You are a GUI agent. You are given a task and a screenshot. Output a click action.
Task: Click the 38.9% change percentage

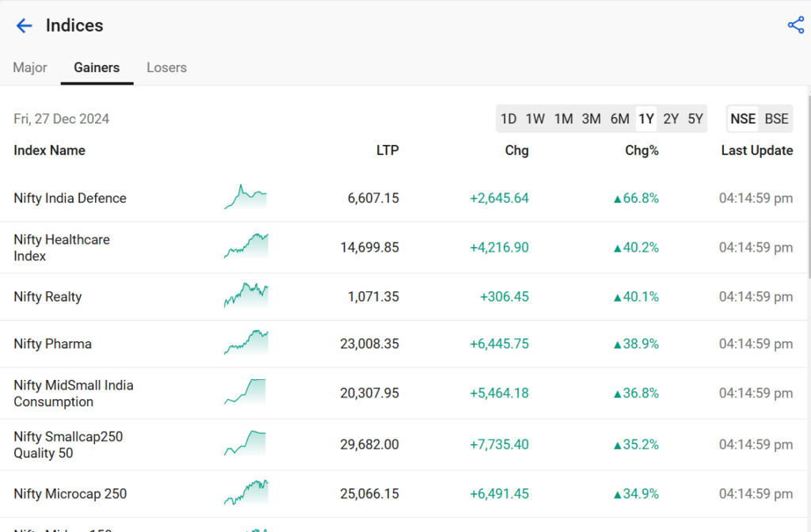[636, 344]
